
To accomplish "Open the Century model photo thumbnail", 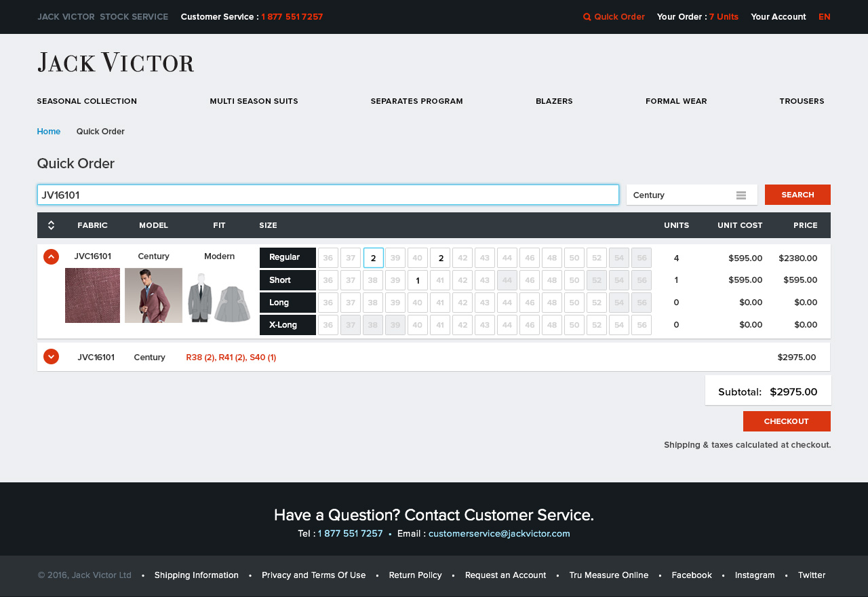I will [153, 295].
